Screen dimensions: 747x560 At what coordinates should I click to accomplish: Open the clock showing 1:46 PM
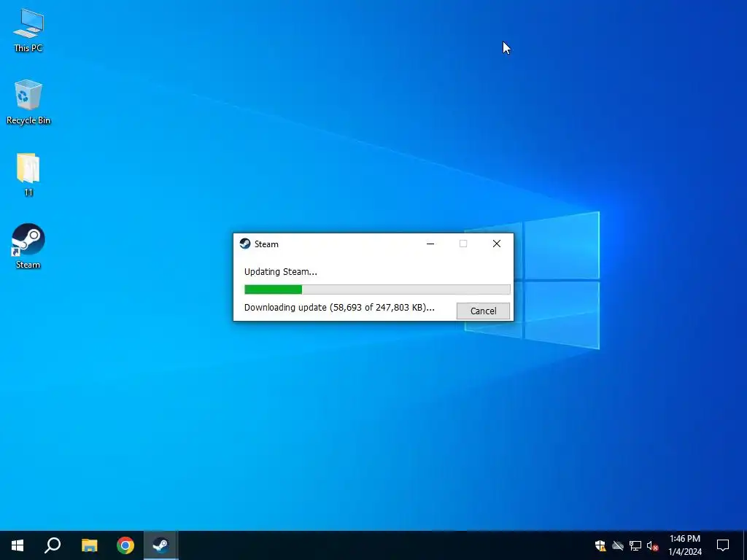(685, 545)
